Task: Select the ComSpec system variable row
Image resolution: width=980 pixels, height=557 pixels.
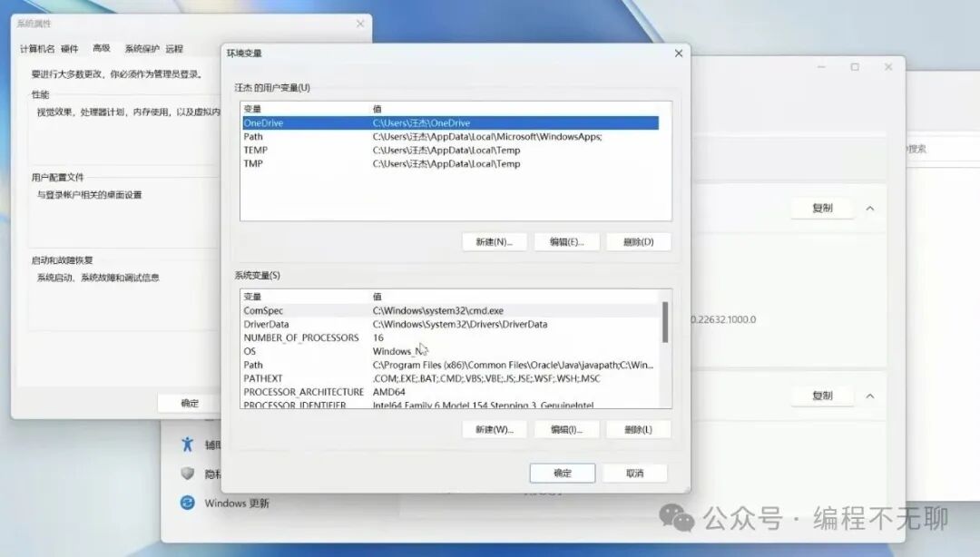Action: pos(450,310)
